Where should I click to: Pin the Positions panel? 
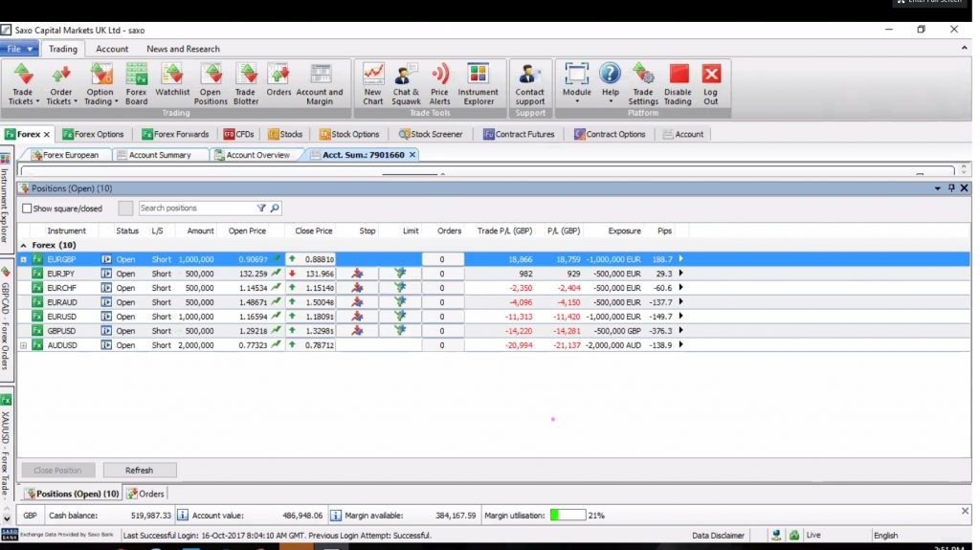951,188
